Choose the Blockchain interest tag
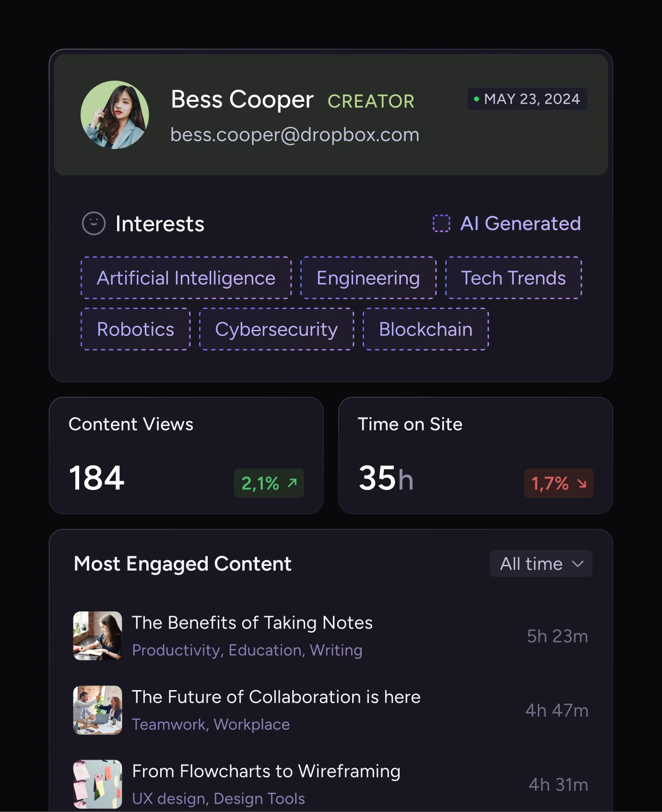This screenshot has height=812, width=662. point(426,329)
